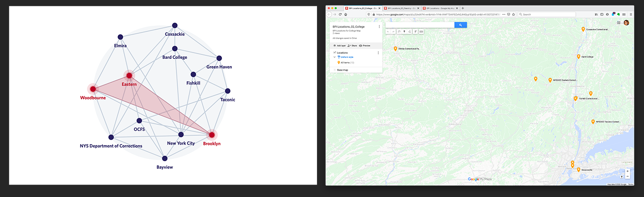Click the Woodbourne node in network diagram
644x197 pixels.
pyautogui.click(x=92, y=89)
